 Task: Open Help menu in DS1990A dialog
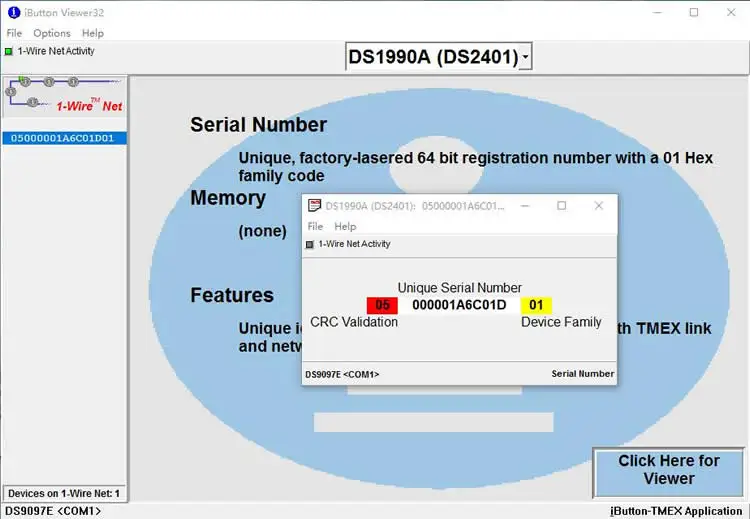pos(345,226)
